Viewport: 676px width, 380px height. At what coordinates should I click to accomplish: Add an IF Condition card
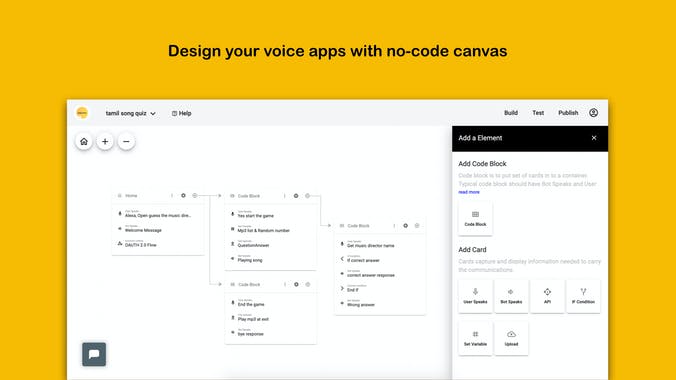[x=583, y=296]
